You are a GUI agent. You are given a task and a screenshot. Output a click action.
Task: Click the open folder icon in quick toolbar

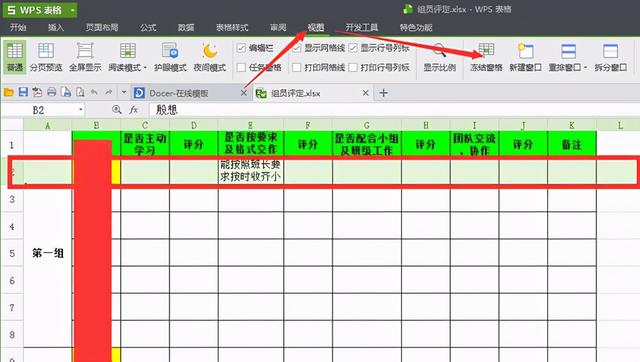click(9, 93)
